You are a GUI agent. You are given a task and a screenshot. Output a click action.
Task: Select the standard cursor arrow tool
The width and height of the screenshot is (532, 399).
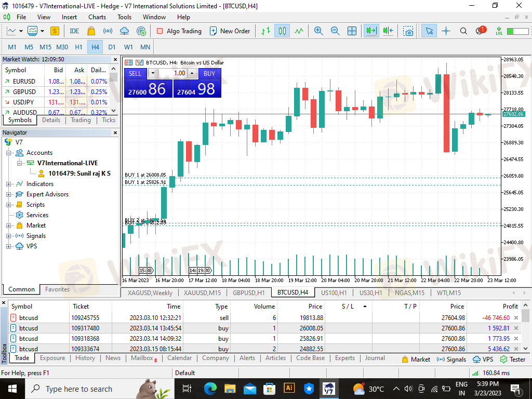coord(429,31)
